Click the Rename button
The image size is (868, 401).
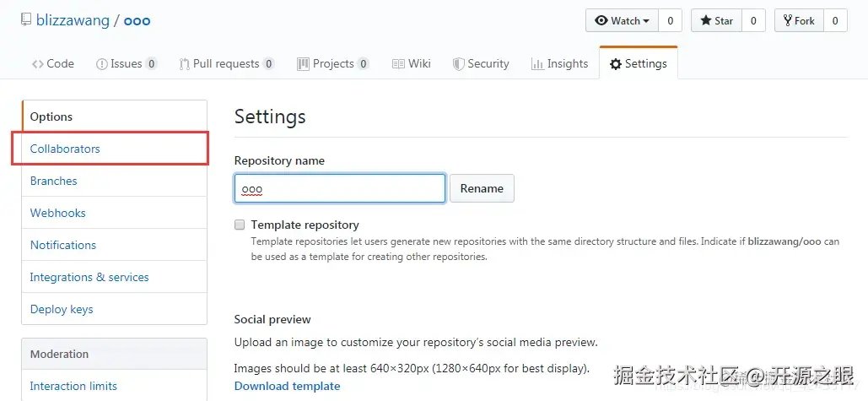482,188
